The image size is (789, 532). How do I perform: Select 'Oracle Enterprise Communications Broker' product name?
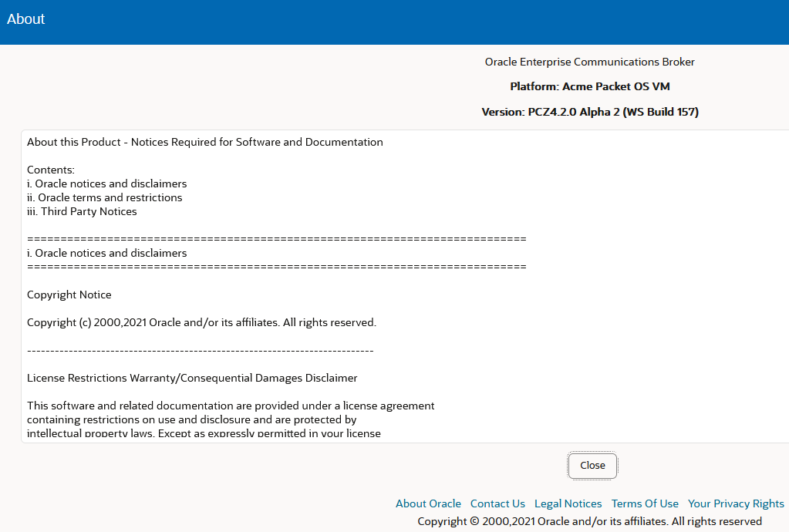click(590, 62)
